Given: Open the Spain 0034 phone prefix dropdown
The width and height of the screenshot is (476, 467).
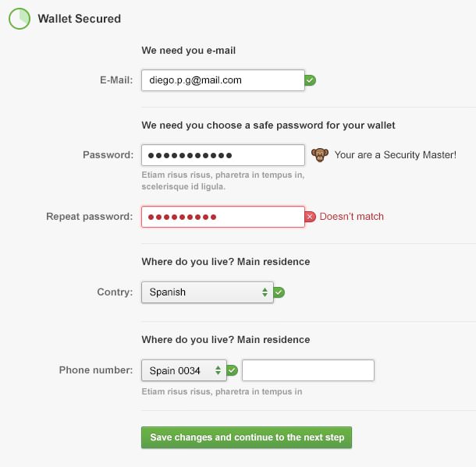Looking at the screenshot, I should point(183,370).
